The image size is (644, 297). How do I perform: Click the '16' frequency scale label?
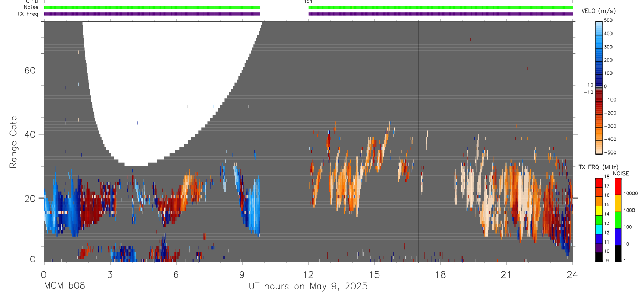[x=606, y=195]
